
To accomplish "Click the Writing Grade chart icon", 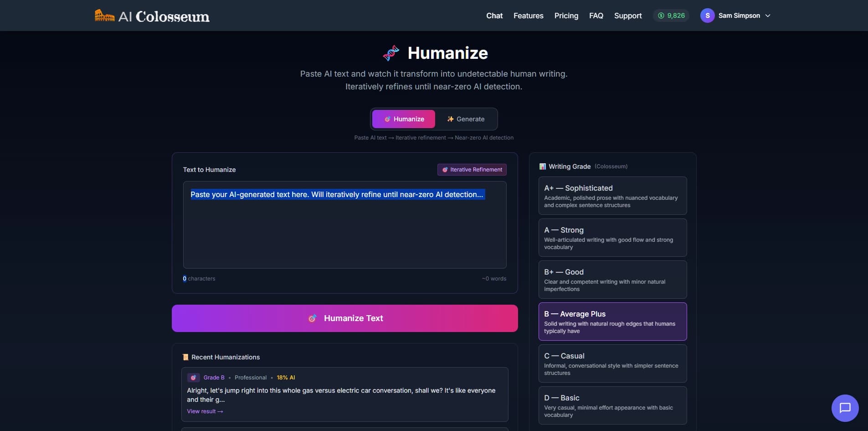I will (x=542, y=166).
